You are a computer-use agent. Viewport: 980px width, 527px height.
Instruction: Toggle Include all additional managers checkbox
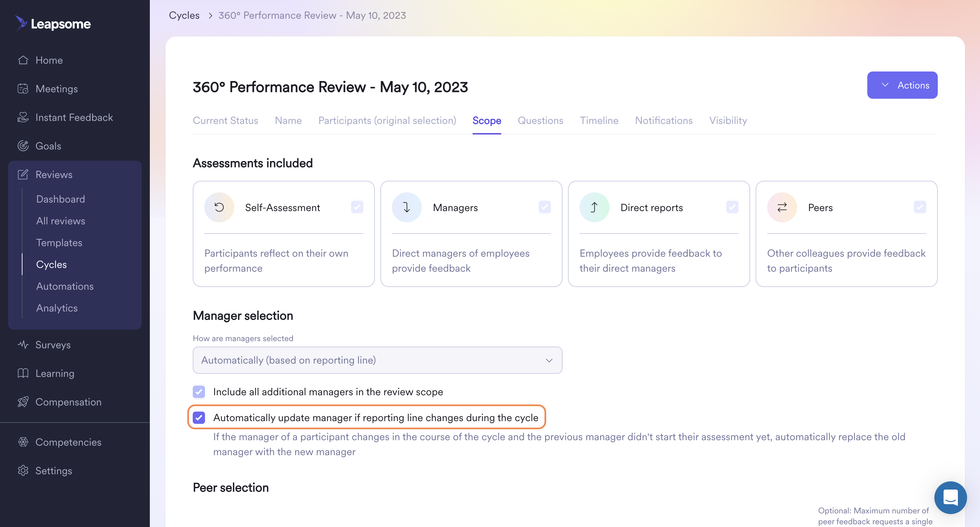(199, 392)
